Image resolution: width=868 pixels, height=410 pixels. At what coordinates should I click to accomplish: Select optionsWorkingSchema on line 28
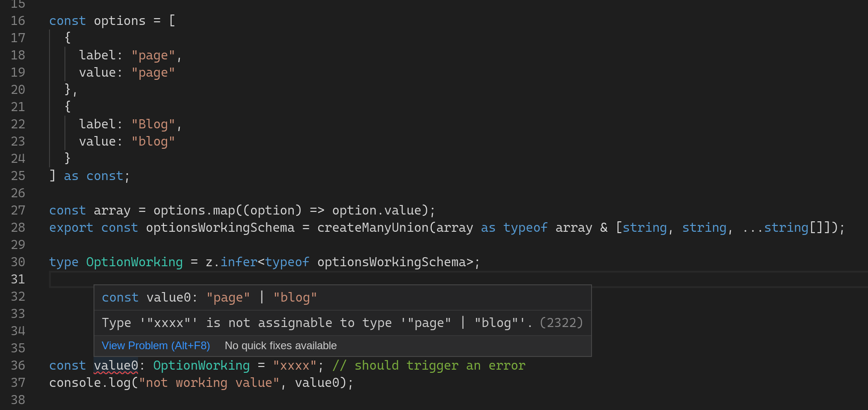[220, 227]
